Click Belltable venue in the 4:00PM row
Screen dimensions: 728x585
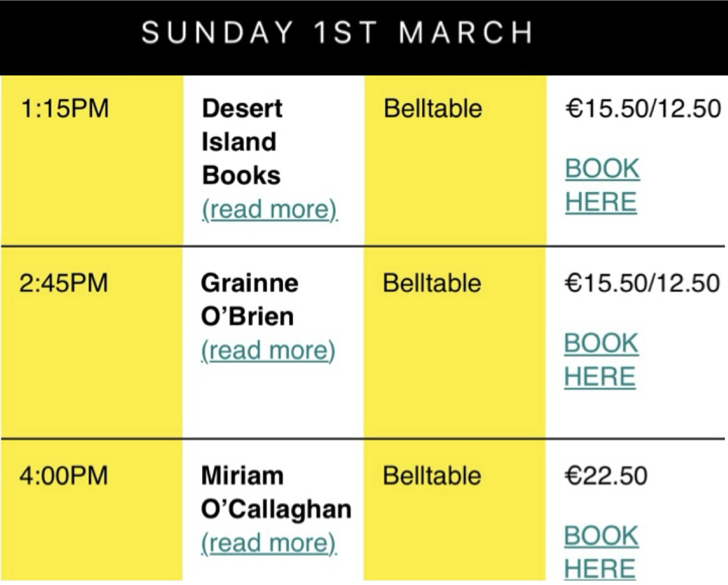coord(432,477)
